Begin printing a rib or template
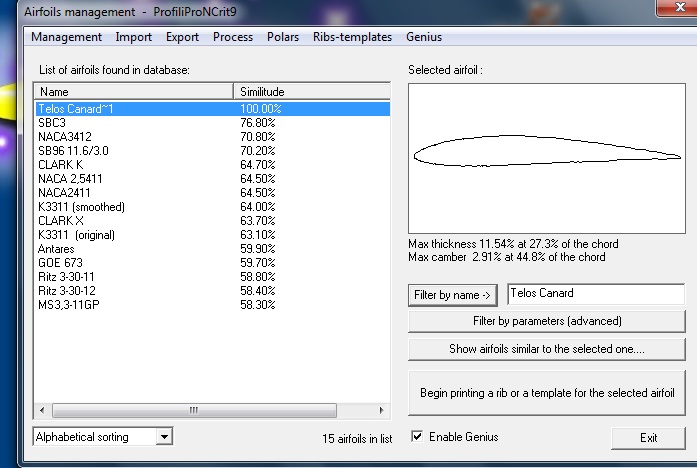 [x=547, y=393]
